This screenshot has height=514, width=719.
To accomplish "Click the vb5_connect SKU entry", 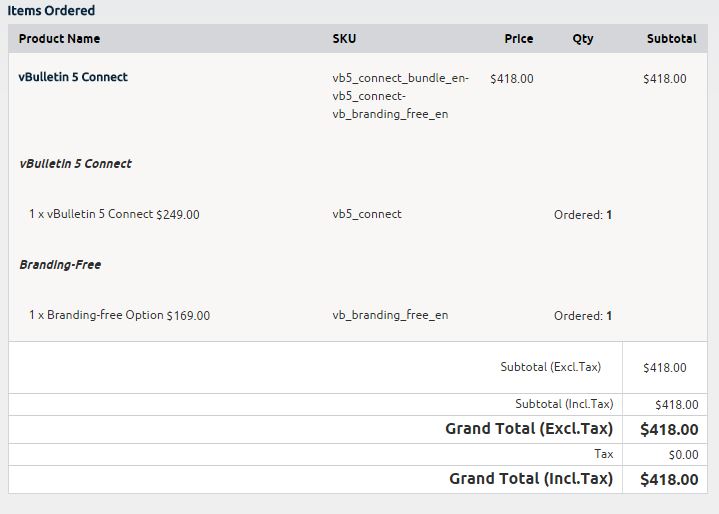I will coord(367,214).
